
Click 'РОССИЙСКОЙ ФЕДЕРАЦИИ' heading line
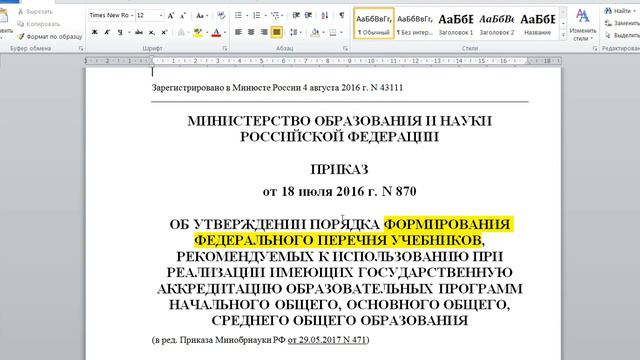(339, 137)
